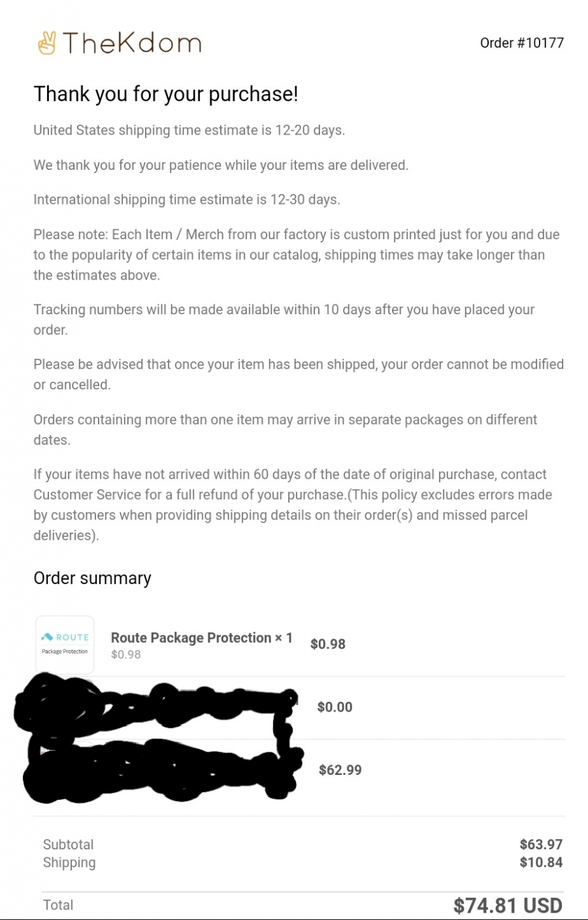Image resolution: width=588 pixels, height=920 pixels.
Task: Click the Subtotal label
Action: point(69,844)
